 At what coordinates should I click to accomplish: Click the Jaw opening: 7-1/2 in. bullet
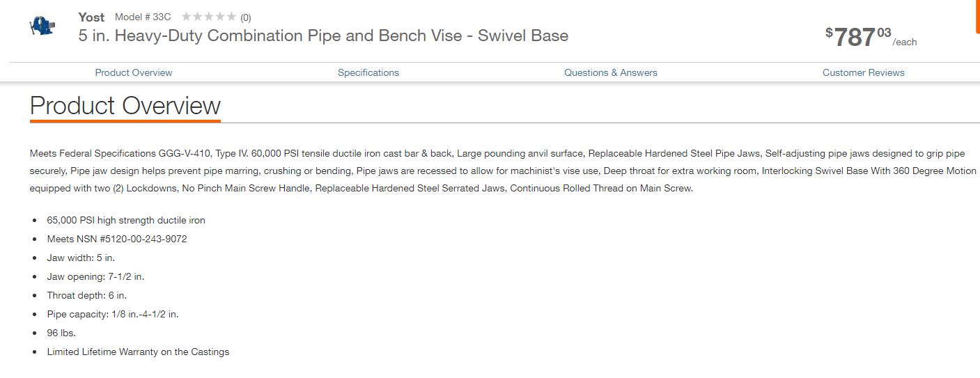[95, 276]
